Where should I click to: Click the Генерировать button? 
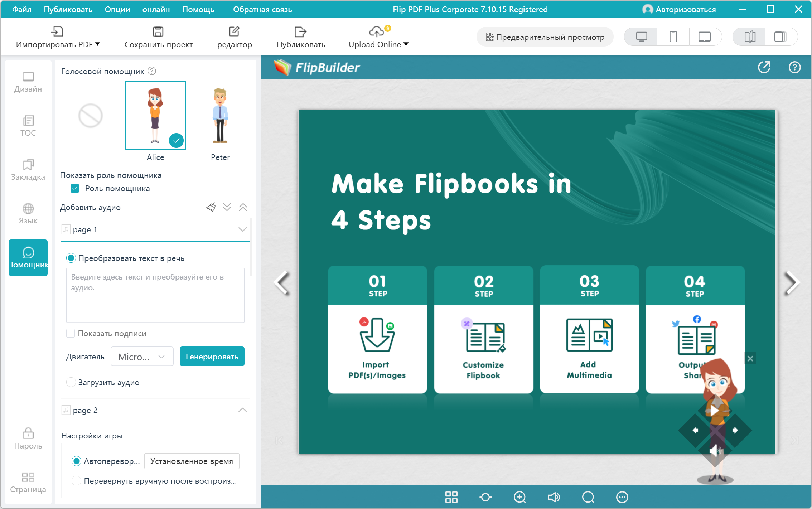click(x=212, y=357)
